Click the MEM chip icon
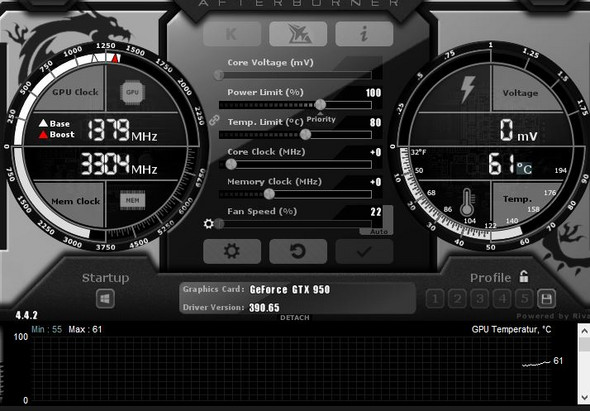This screenshot has height=411, width=590. [132, 200]
